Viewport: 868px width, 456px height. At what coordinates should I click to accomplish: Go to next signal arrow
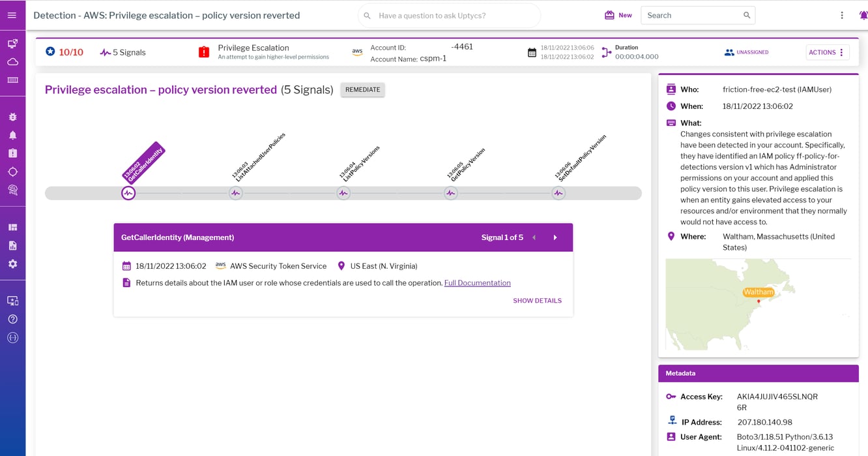click(555, 237)
